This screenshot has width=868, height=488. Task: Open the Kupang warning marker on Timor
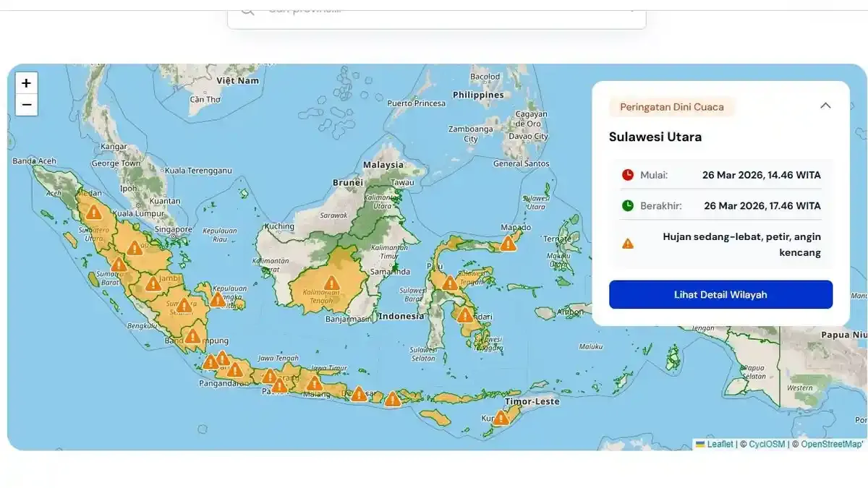tap(501, 418)
